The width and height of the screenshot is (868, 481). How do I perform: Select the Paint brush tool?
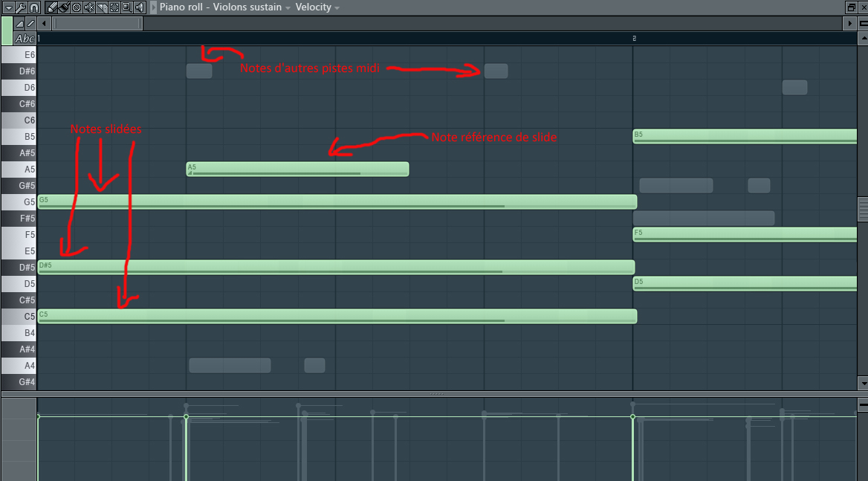click(x=65, y=7)
